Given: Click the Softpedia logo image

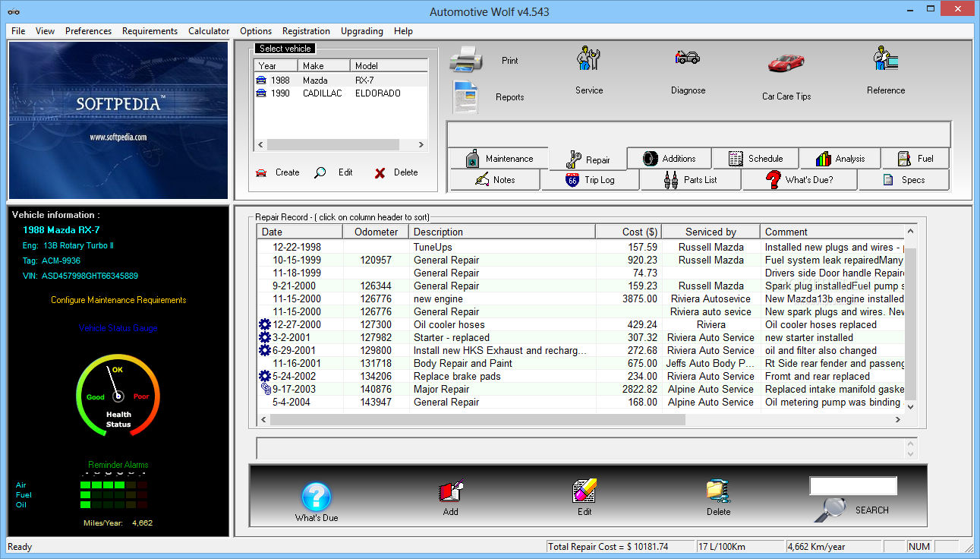Looking at the screenshot, I should pos(118,120).
